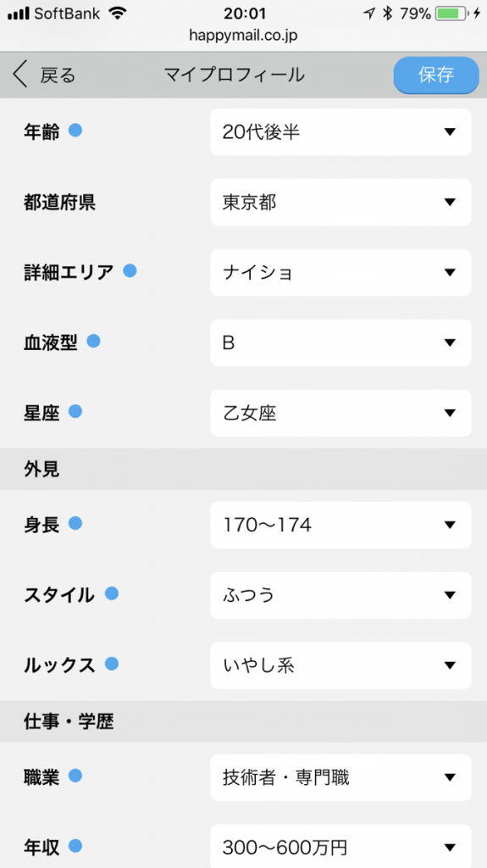
Task: Click the 保存 save button
Action: tap(436, 75)
